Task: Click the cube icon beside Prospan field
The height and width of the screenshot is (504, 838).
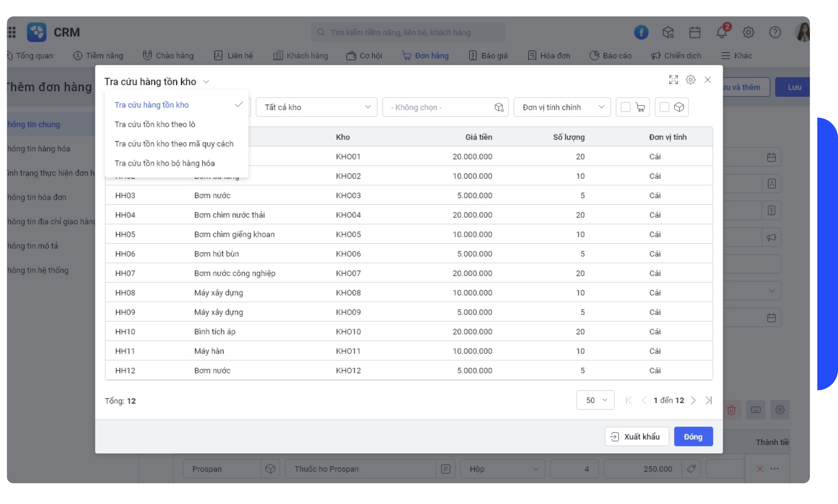Action: [270, 469]
